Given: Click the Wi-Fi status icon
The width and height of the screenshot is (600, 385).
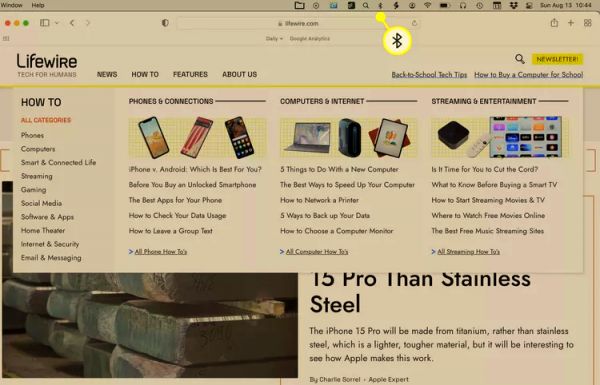Looking at the screenshot, I should pos(428,5).
